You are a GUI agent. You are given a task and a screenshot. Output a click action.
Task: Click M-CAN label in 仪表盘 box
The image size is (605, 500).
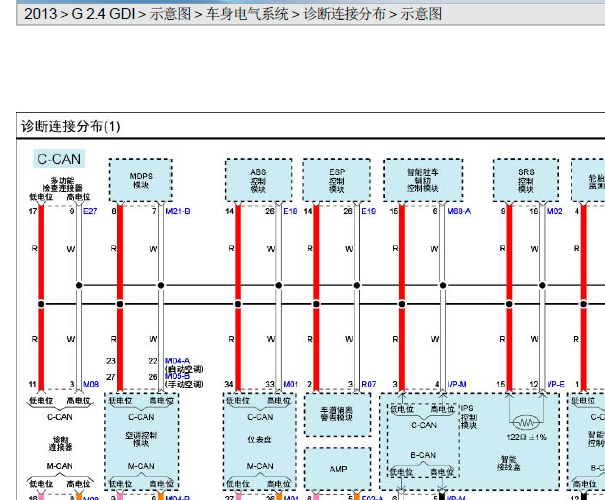click(x=260, y=466)
